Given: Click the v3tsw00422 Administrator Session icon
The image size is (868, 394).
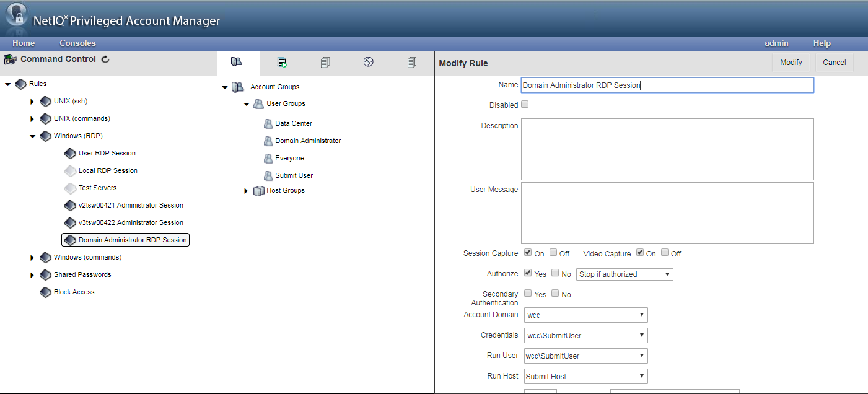Looking at the screenshot, I should (x=70, y=222).
